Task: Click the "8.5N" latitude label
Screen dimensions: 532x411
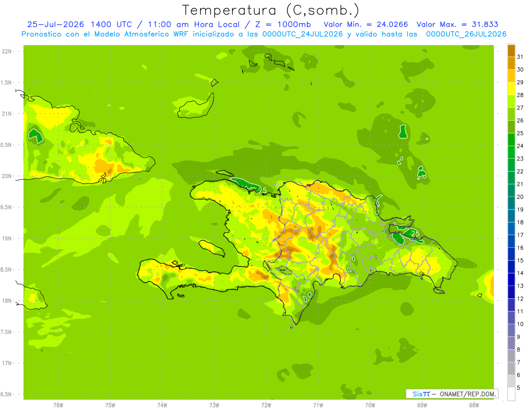Action: (x=7, y=270)
